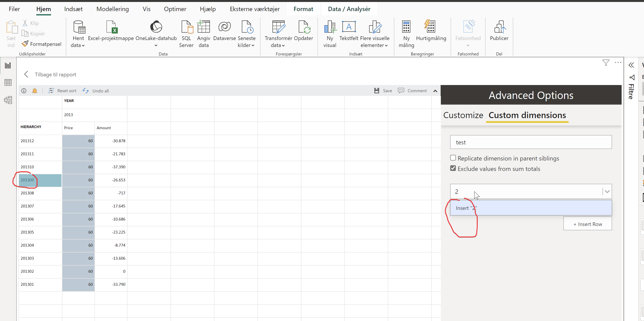
Task: Open the Eksterne værktøjer tab
Action: (x=255, y=9)
